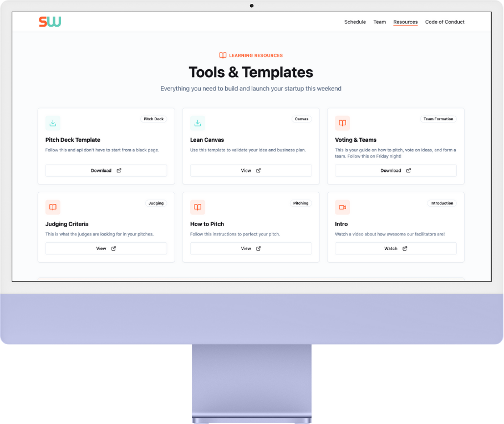504x424 pixels.
Task: Watch the Intro video
Action: [x=395, y=248]
